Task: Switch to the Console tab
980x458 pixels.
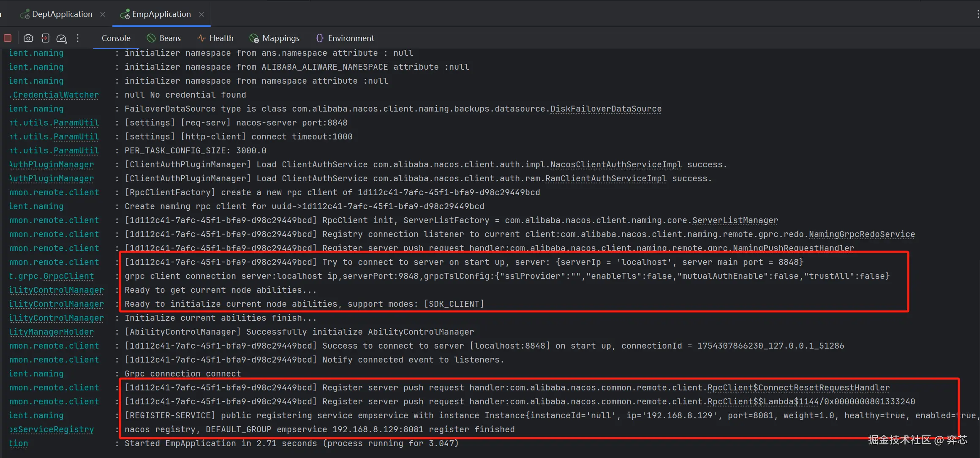Action: pos(116,38)
